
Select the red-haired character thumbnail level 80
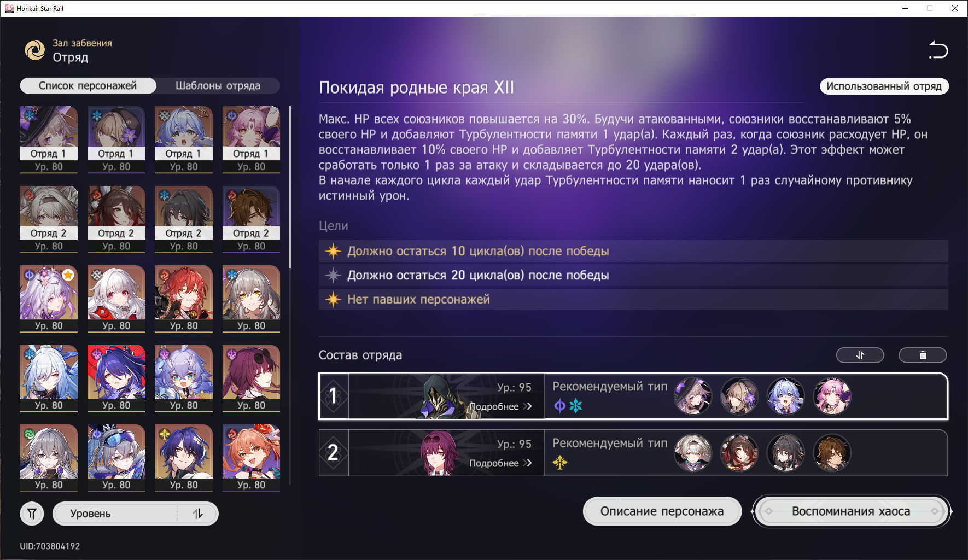click(184, 299)
